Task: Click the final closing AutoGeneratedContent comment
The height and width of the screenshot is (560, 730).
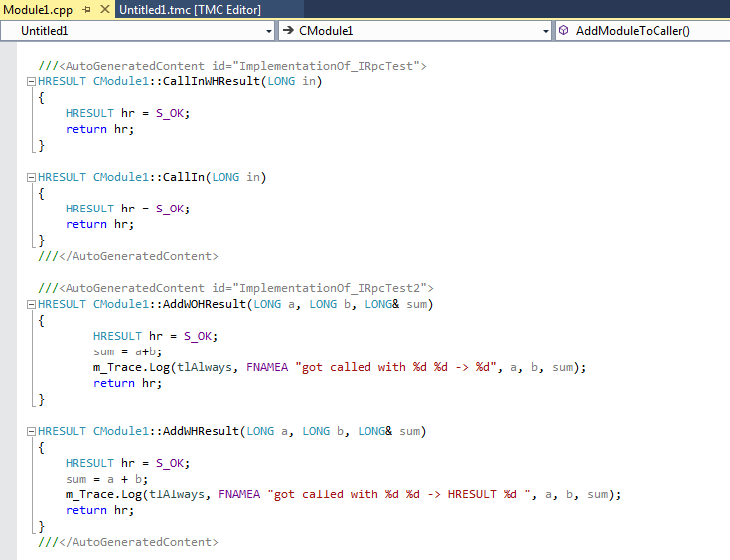Action: (x=128, y=542)
